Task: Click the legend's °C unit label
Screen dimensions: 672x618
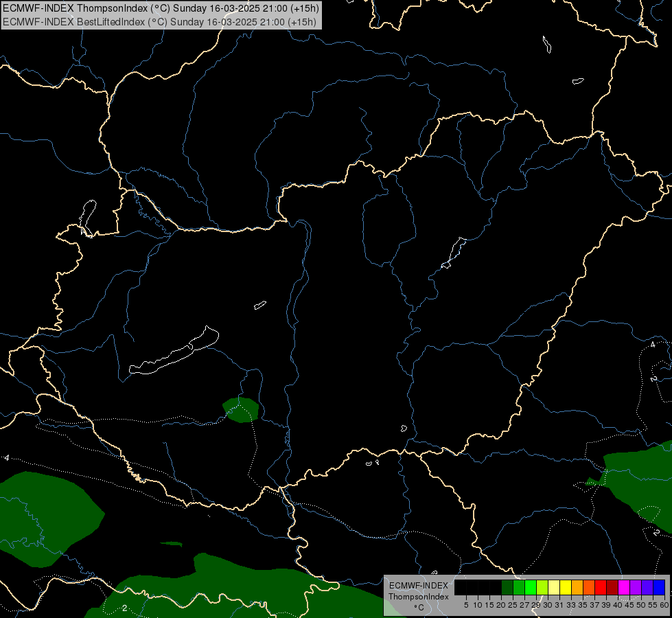Action: [x=418, y=608]
